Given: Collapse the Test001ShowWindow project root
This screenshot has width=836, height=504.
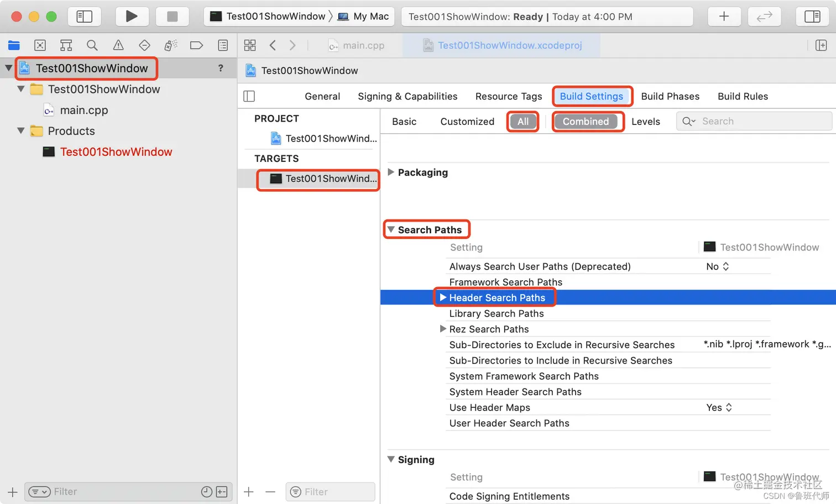Looking at the screenshot, I should (8, 68).
